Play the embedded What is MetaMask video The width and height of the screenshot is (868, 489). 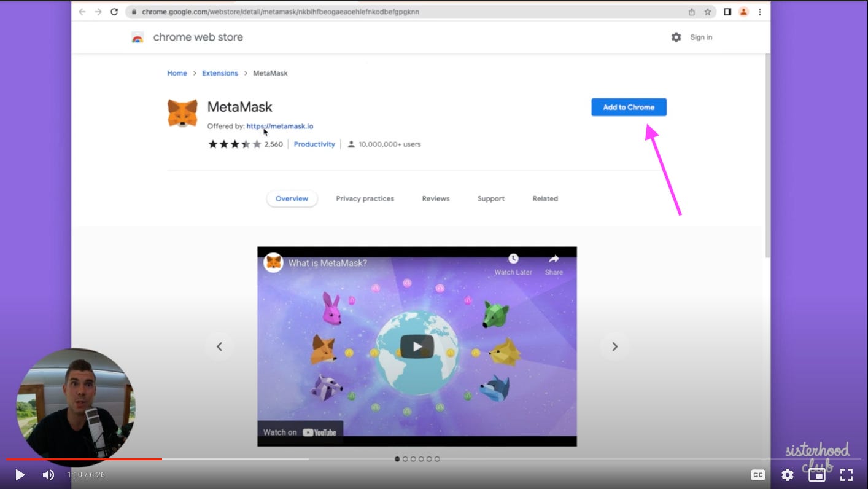(x=417, y=346)
